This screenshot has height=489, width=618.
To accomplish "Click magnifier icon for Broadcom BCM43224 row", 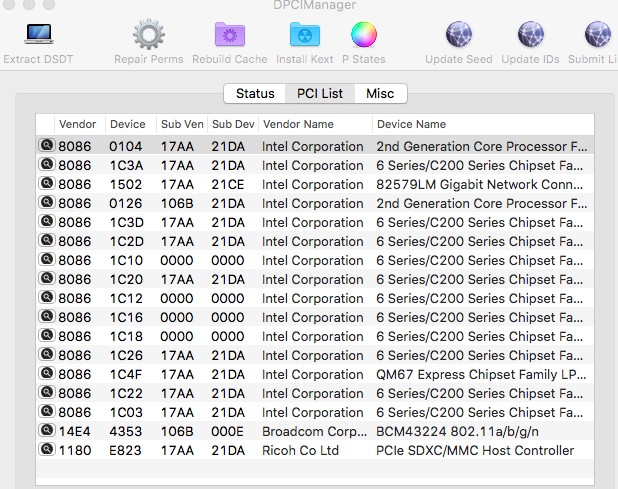I will tap(46, 431).
